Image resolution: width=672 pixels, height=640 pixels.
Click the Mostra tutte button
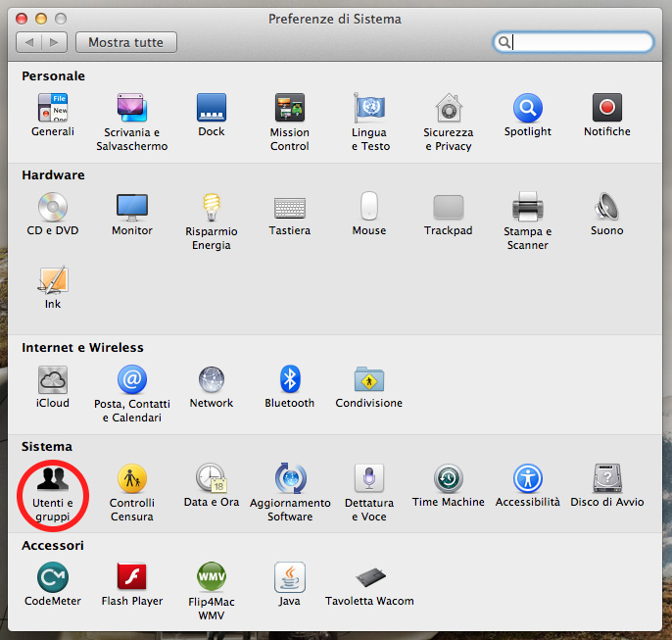point(126,42)
